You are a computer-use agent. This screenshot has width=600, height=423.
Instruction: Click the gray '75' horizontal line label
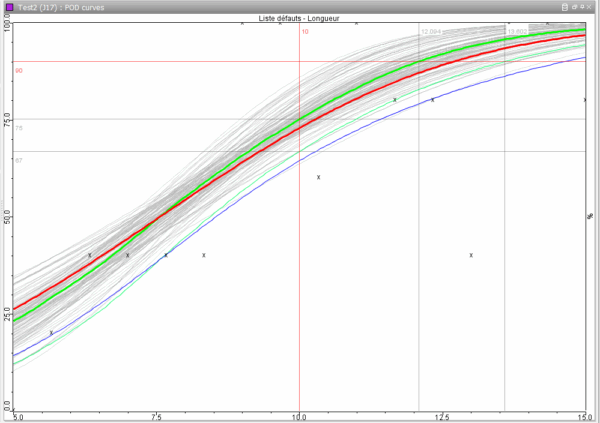pos(19,128)
